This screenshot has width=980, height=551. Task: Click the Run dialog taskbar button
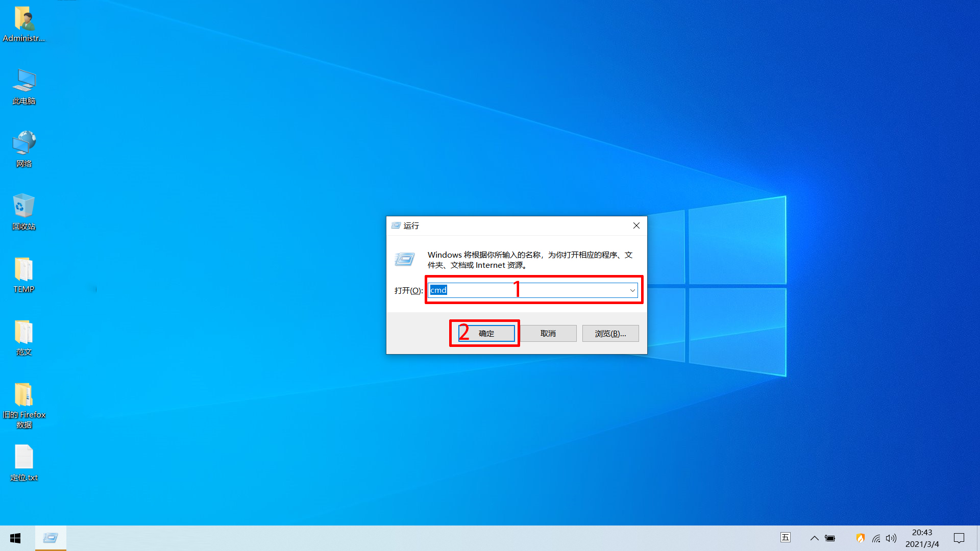coord(51,538)
